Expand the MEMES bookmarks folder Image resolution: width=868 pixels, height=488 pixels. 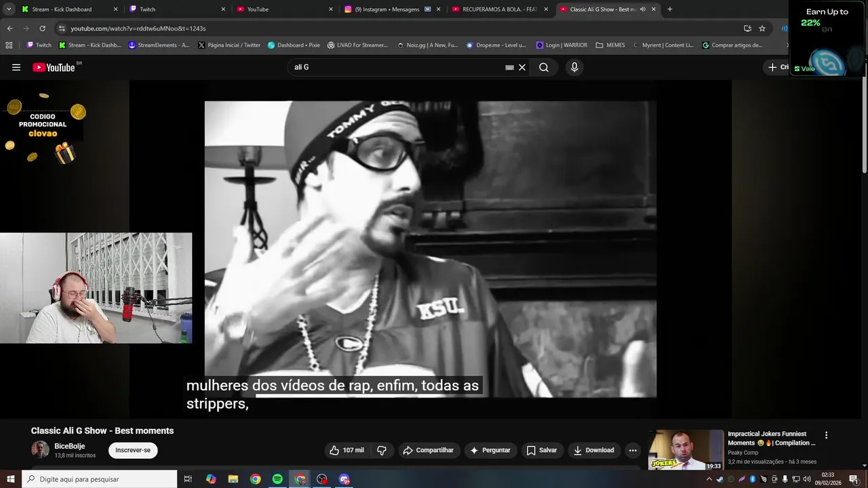point(610,45)
